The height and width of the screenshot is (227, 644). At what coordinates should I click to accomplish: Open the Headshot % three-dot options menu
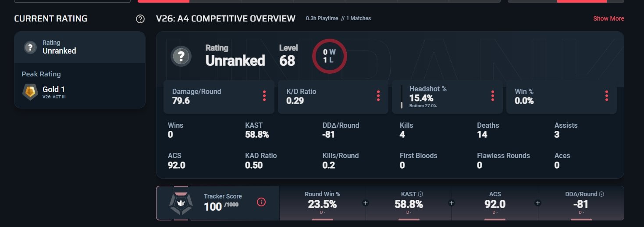493,96
